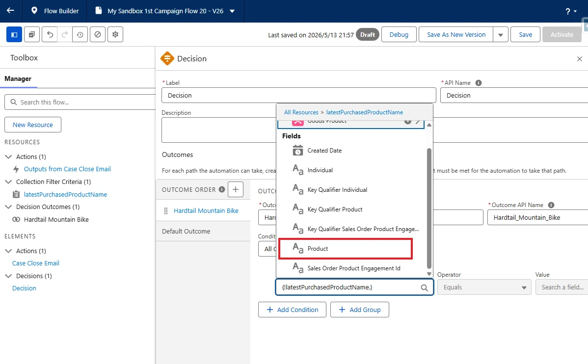
Task: Undo the last change
Action: point(50,34)
